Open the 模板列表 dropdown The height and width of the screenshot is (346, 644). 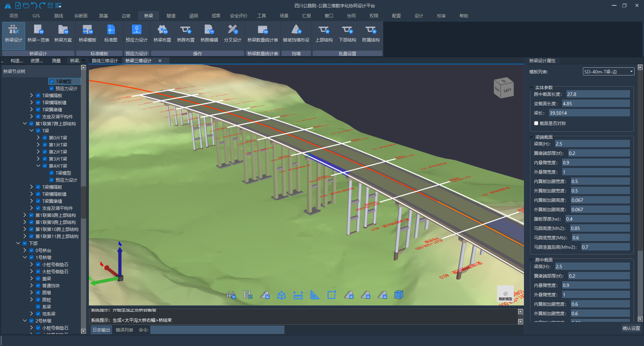pos(608,72)
